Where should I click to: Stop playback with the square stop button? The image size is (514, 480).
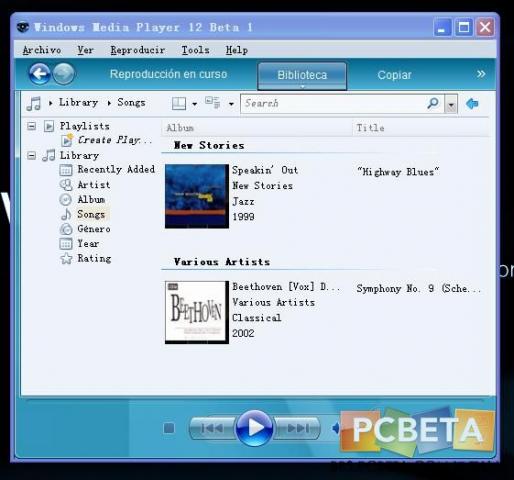coord(169,428)
